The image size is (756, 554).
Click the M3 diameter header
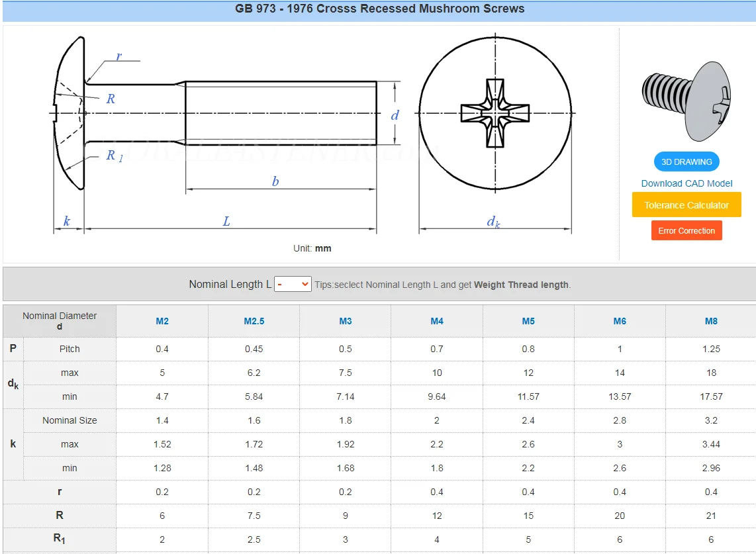[346, 321]
